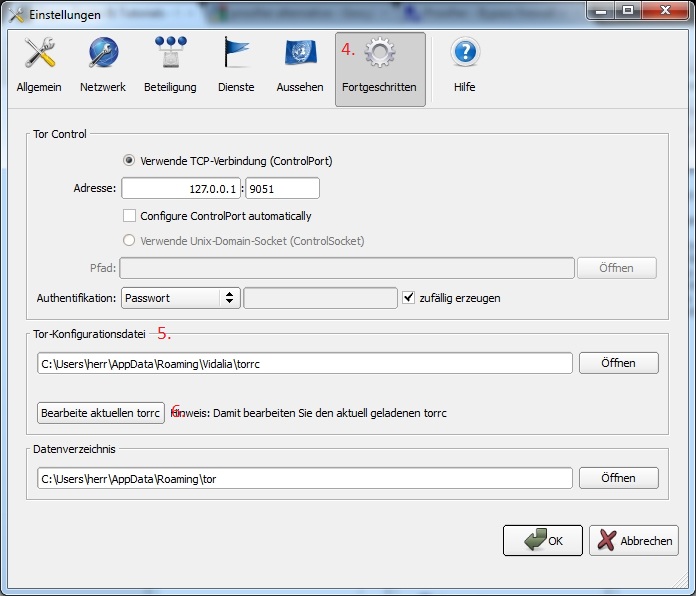This screenshot has width=696, height=596.
Task: Cancel with the Abbrechen button
Action: [x=634, y=540]
